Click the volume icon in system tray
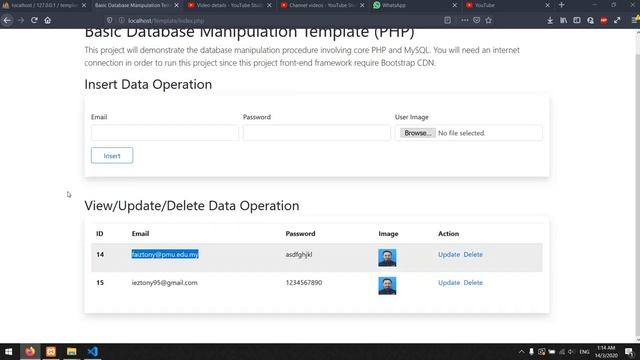 point(571,351)
